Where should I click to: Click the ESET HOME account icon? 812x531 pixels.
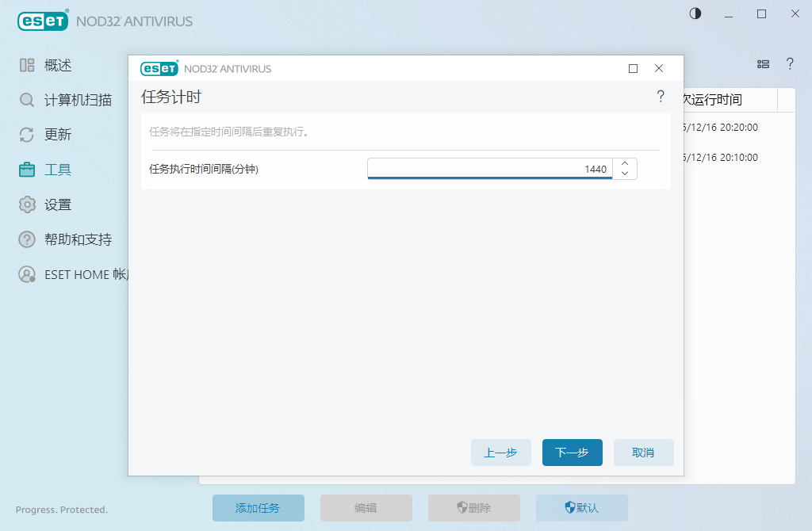[27, 274]
